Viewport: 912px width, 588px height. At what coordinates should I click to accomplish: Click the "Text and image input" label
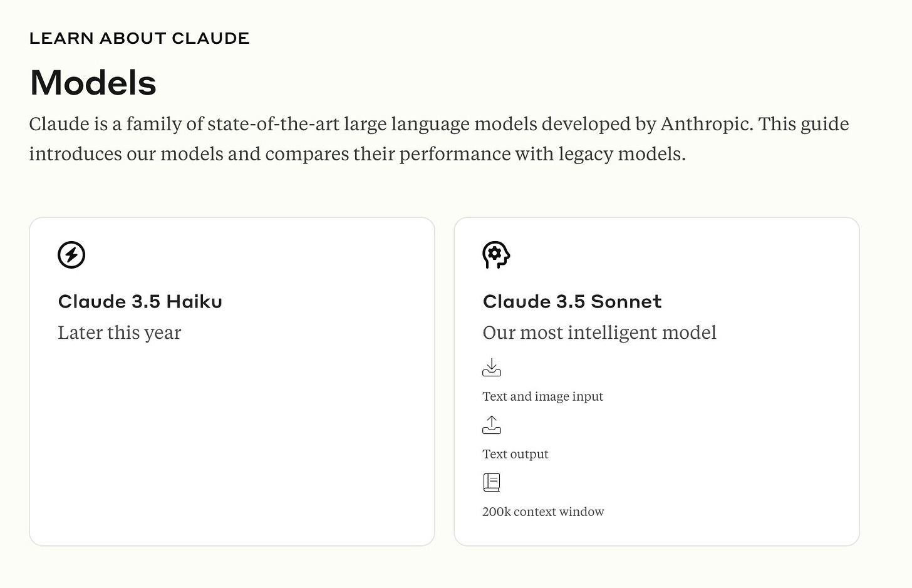pos(542,396)
